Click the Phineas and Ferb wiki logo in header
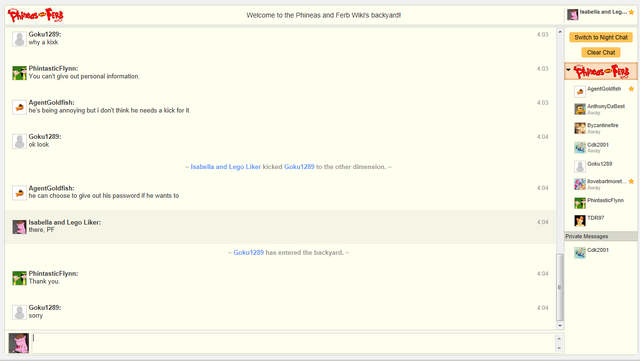Screen dimensions: 640x361 (36, 15)
